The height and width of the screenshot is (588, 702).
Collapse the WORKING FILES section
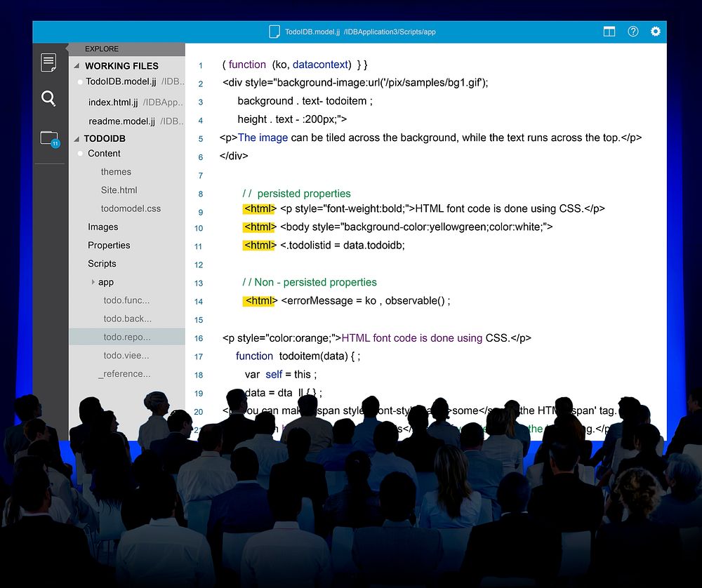77,66
